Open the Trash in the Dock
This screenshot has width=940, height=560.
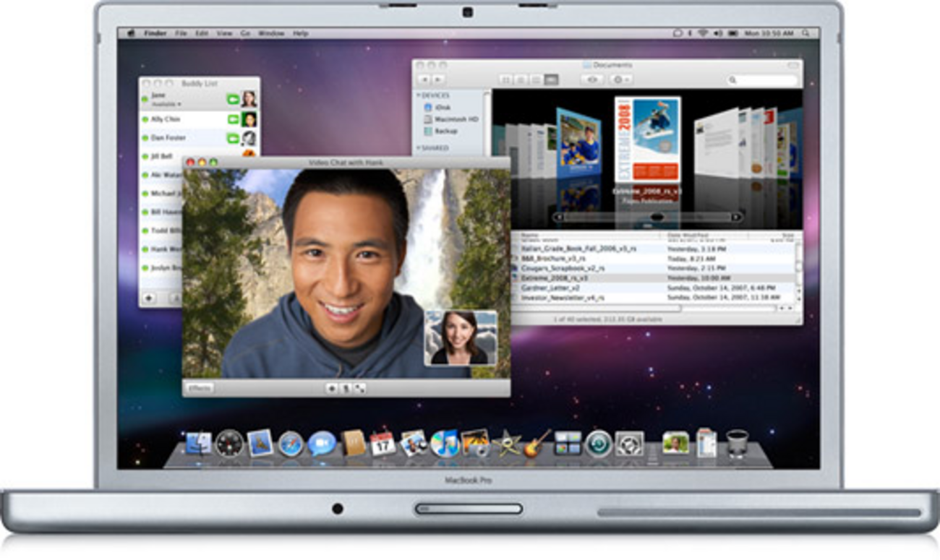pos(738,442)
